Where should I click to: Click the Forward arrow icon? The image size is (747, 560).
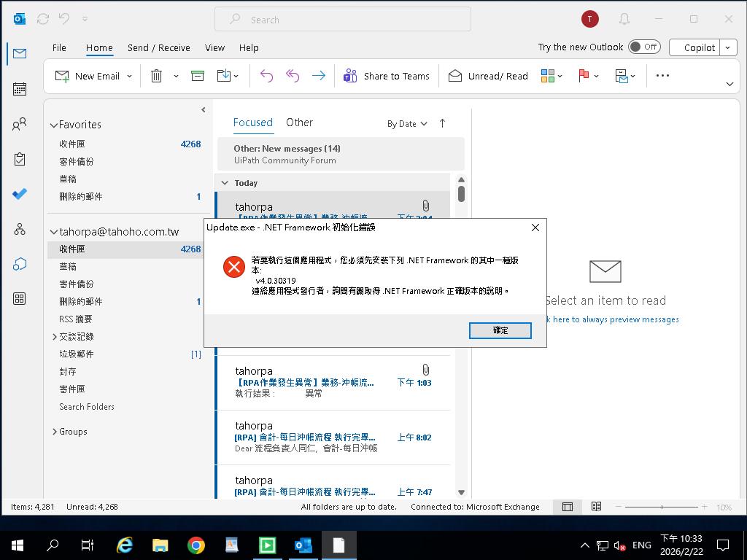click(x=318, y=76)
